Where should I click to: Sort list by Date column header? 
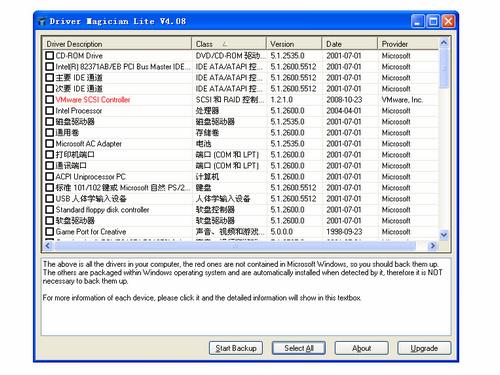point(350,44)
